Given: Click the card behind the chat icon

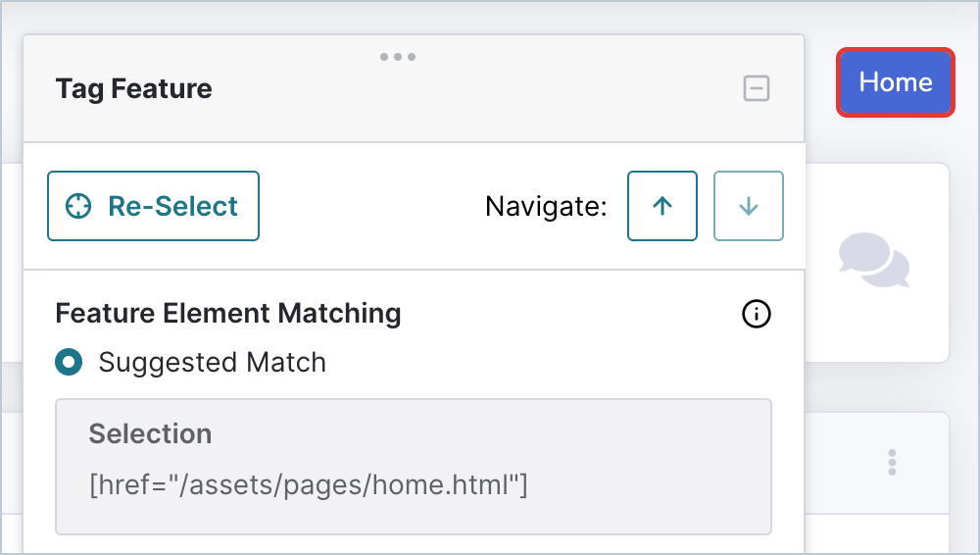Looking at the screenshot, I should point(876,262).
